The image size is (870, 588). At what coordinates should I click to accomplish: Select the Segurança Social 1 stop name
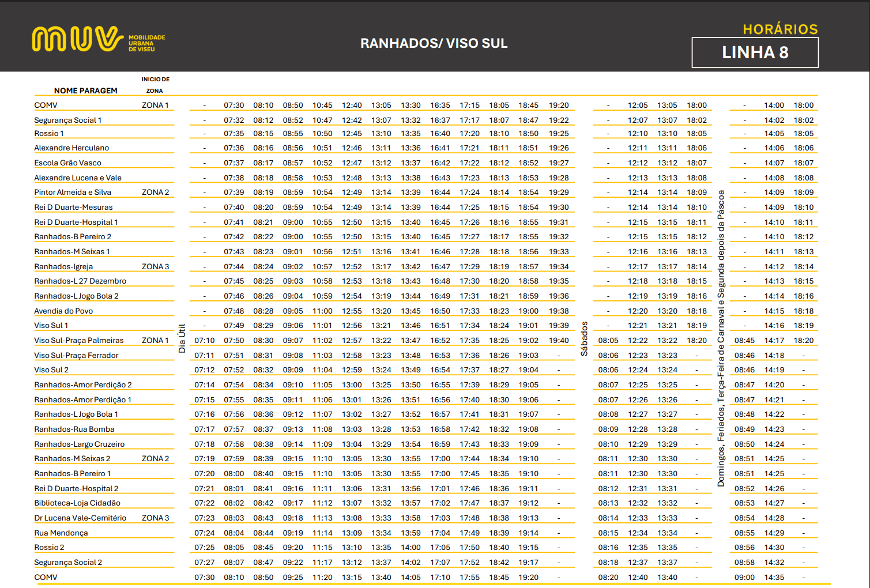(67, 120)
